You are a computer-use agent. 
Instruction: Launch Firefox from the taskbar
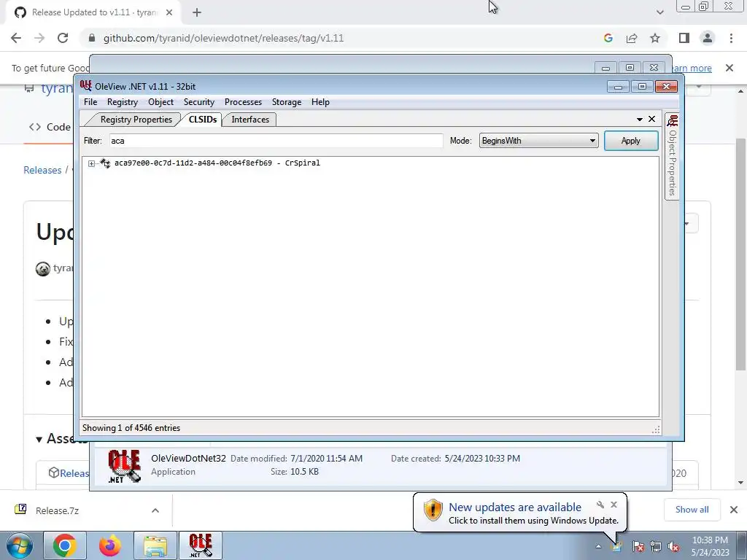click(109, 545)
